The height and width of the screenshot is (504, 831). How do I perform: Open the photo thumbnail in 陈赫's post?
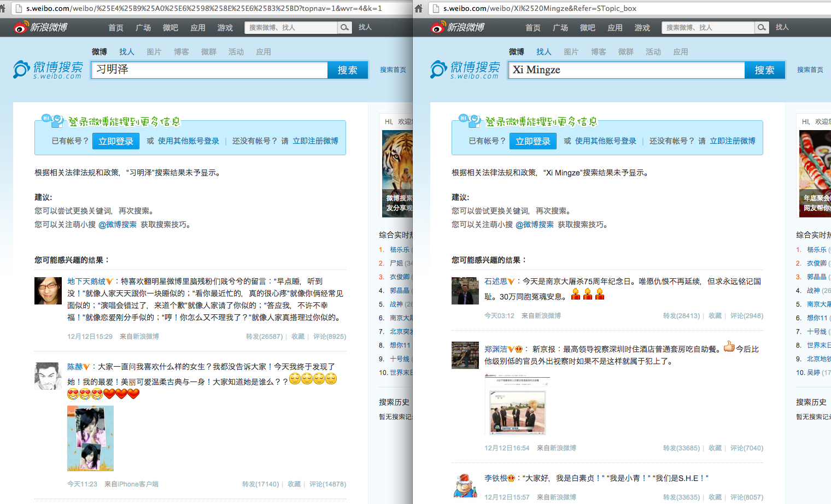90,438
